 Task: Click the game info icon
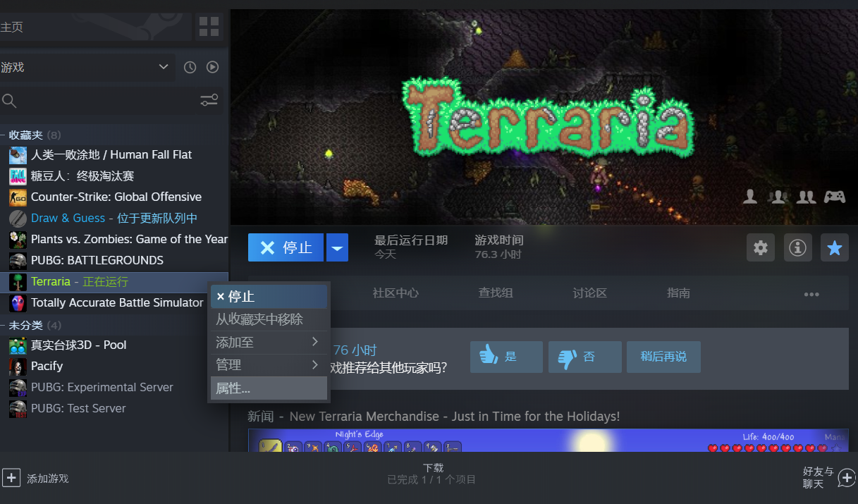coord(797,247)
